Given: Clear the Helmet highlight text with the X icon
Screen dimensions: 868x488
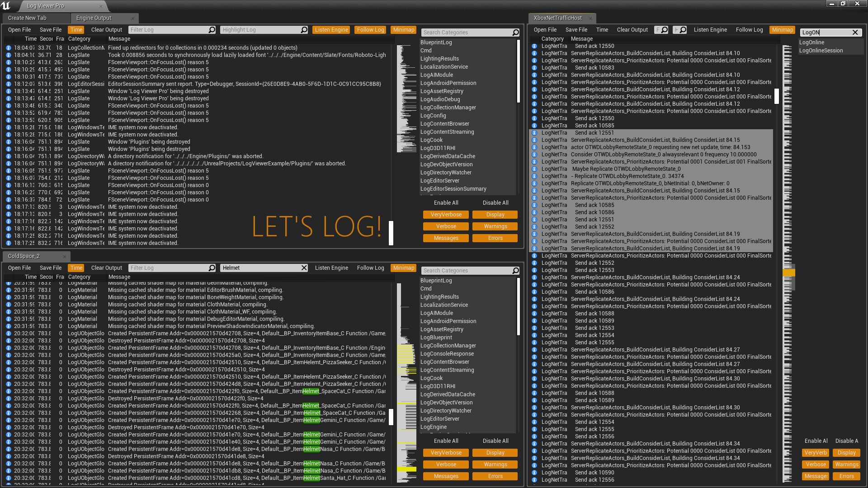Looking at the screenshot, I should [x=304, y=268].
